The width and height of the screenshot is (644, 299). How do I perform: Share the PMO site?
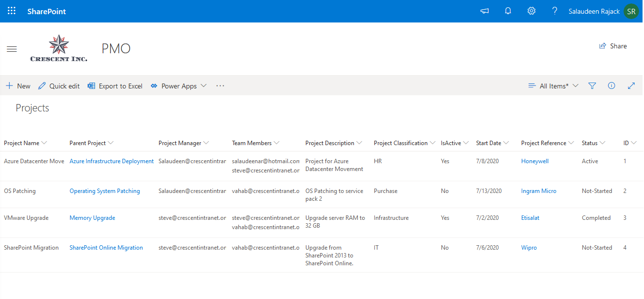pyautogui.click(x=613, y=46)
